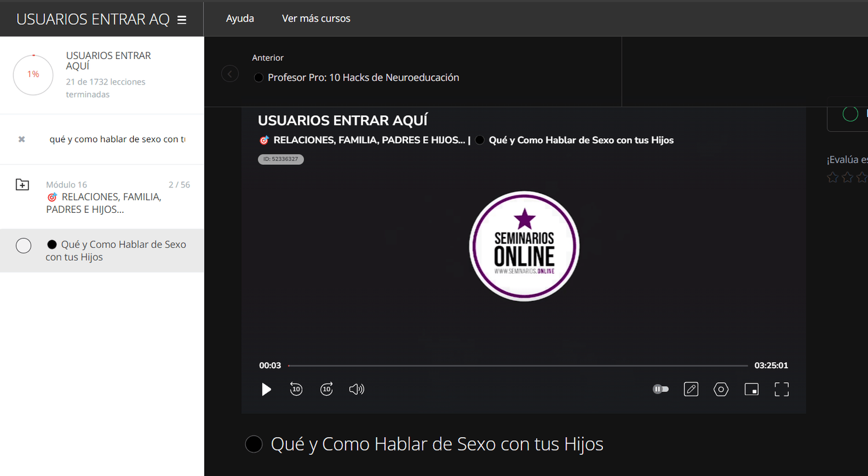
Task: Go to previous lesson with left chevron
Action: (x=230, y=73)
